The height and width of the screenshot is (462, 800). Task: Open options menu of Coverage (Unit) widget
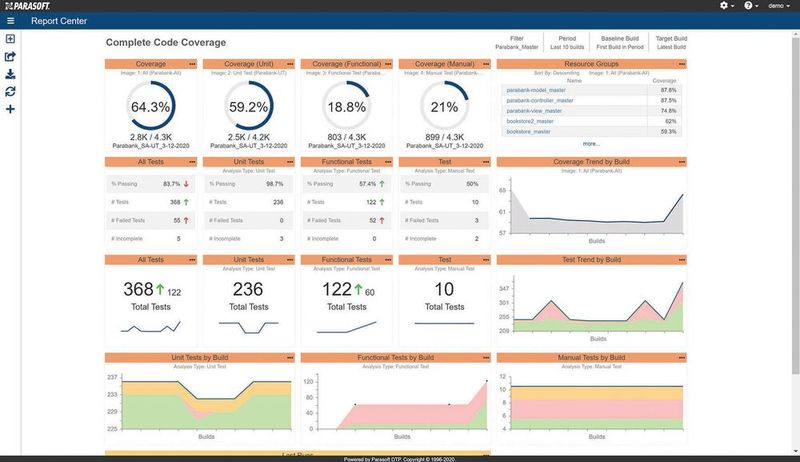coord(290,64)
